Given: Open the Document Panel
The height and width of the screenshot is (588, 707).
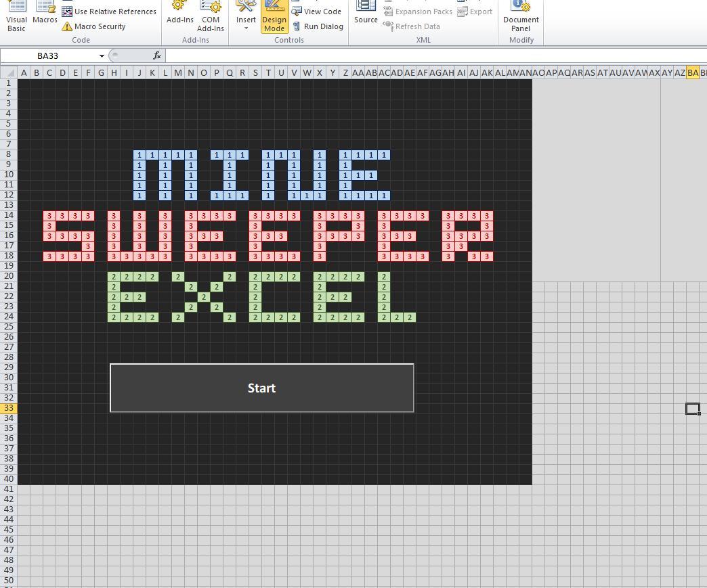Looking at the screenshot, I should point(521,17).
